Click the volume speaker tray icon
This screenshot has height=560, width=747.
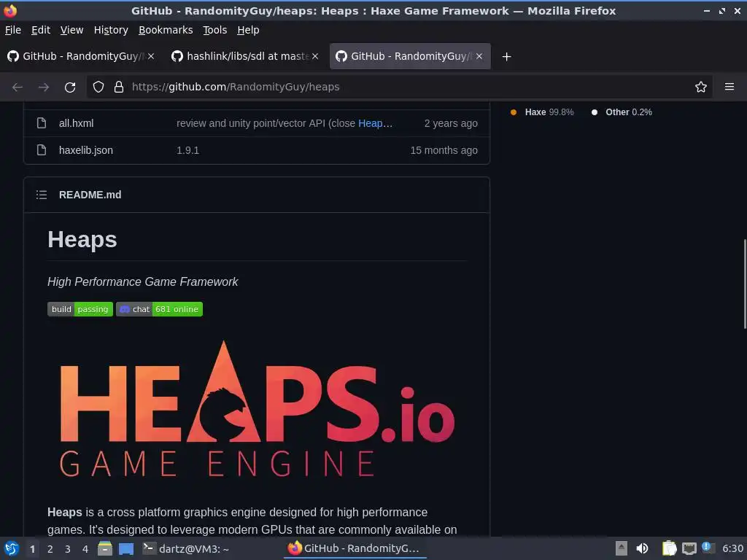pos(642,548)
